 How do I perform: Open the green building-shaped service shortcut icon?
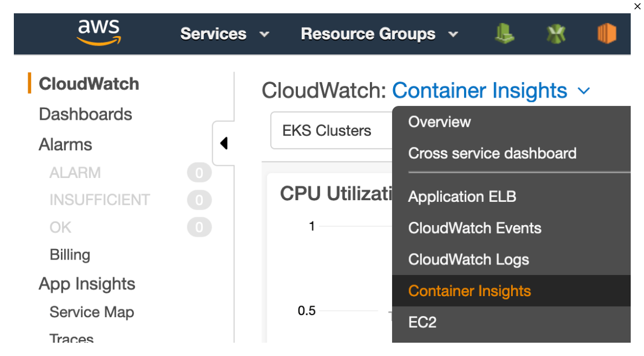click(x=504, y=33)
